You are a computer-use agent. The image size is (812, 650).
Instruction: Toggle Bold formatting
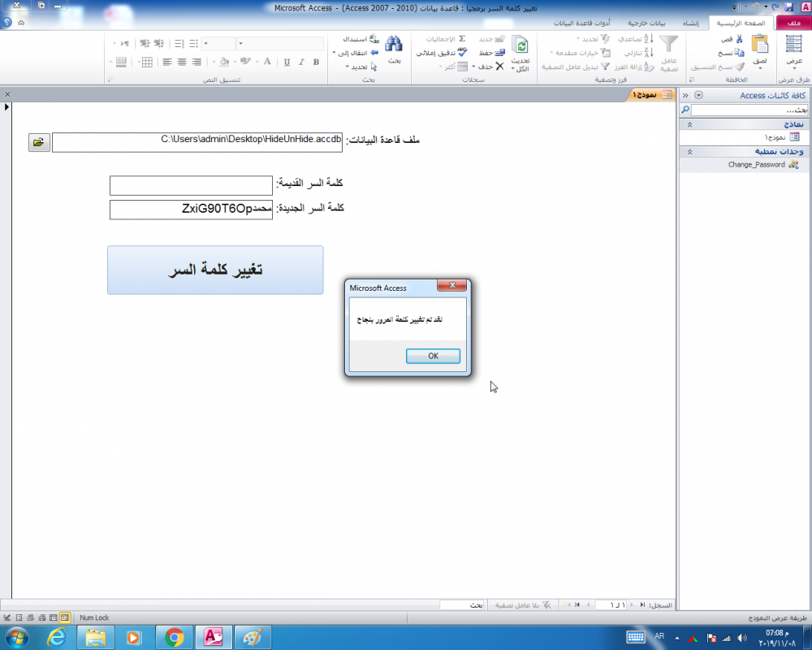pyautogui.click(x=316, y=63)
